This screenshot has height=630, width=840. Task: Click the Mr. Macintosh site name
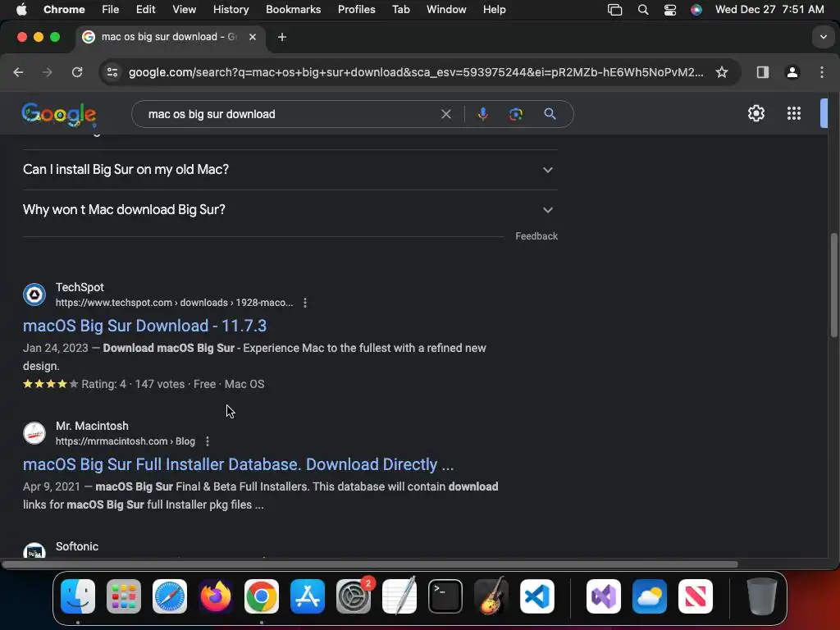tap(92, 426)
